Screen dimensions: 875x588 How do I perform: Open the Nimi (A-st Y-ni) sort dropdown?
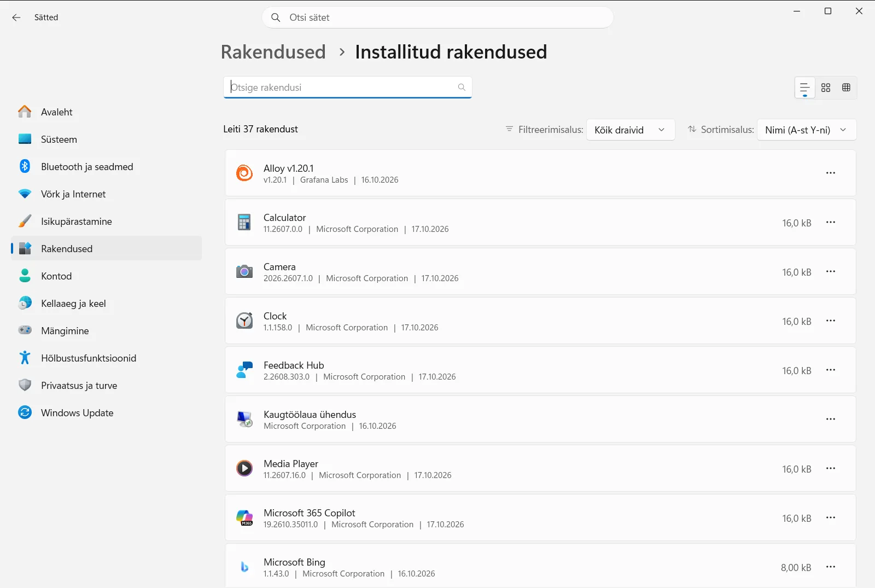(x=807, y=130)
